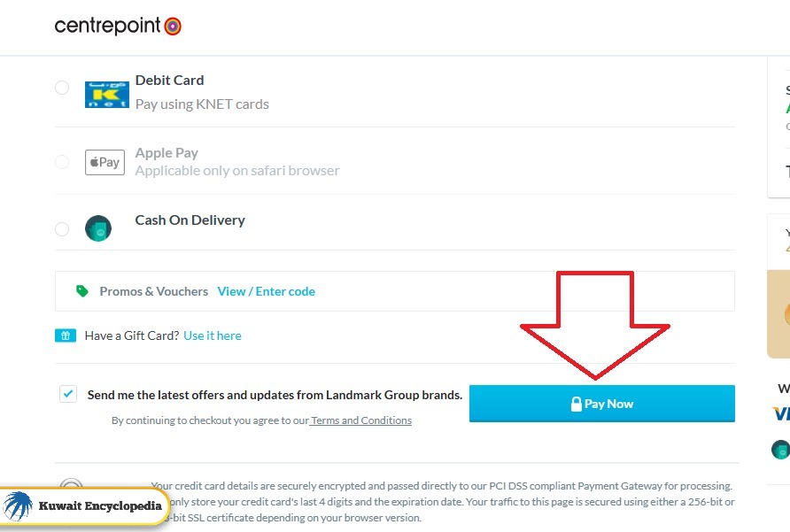The width and height of the screenshot is (790, 532).
Task: Click the lock icon on Pay Now
Action: [x=577, y=404]
